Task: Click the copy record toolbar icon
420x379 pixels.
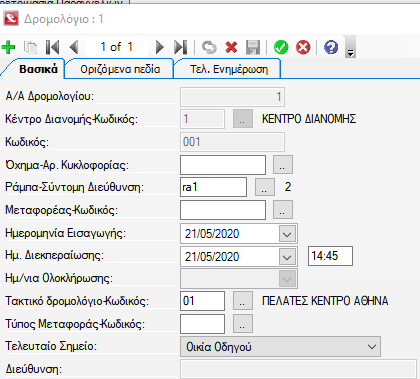Action: 31,47
